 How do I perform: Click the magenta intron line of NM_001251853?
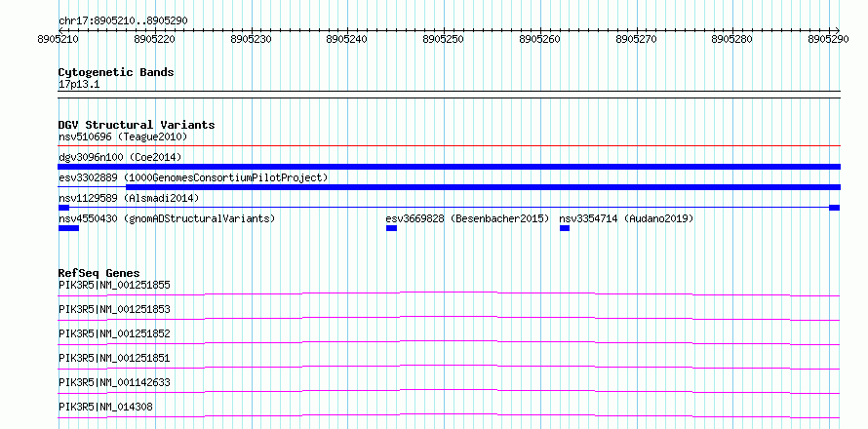pyautogui.click(x=450, y=316)
